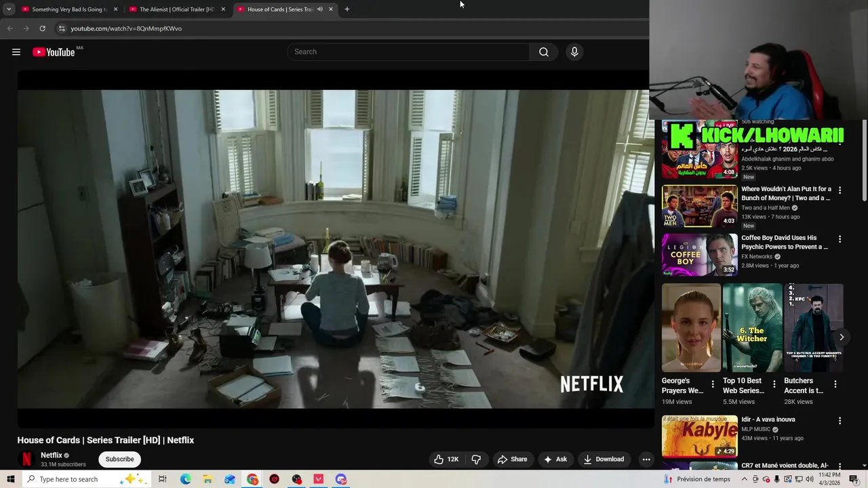Open the Netflix channel name link

point(52,455)
